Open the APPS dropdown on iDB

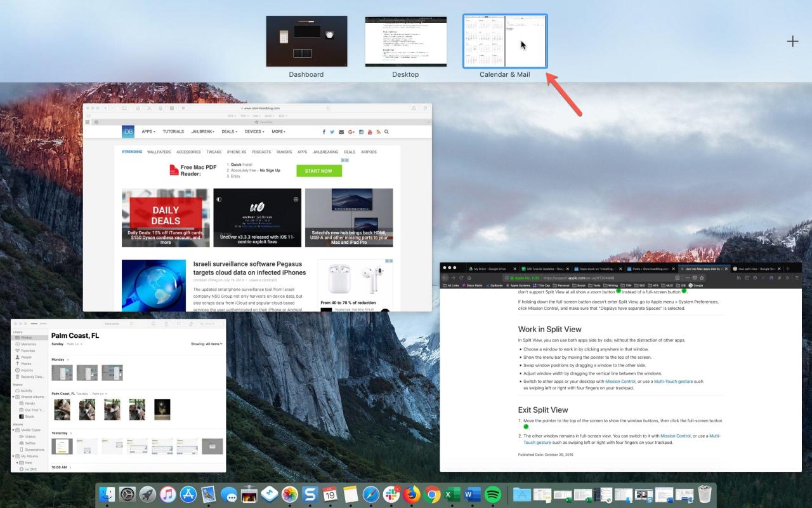148,131
